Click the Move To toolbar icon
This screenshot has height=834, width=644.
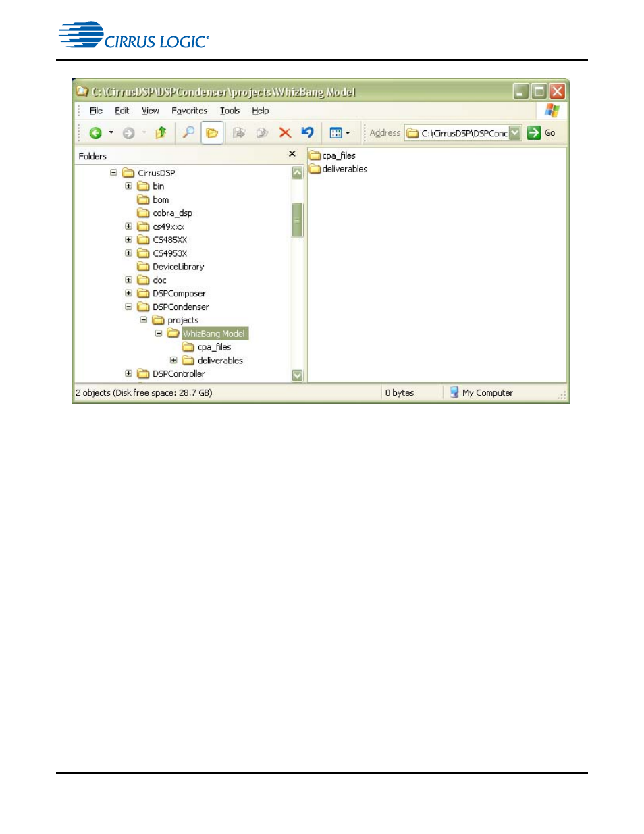(239, 133)
